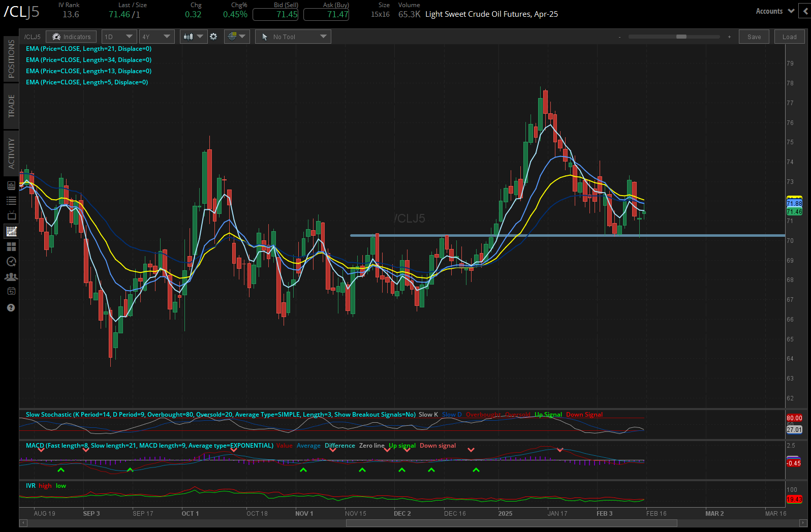This screenshot has width=811, height=532.
Task: Switch to the POSITIONS side tab
Action: 11,59
